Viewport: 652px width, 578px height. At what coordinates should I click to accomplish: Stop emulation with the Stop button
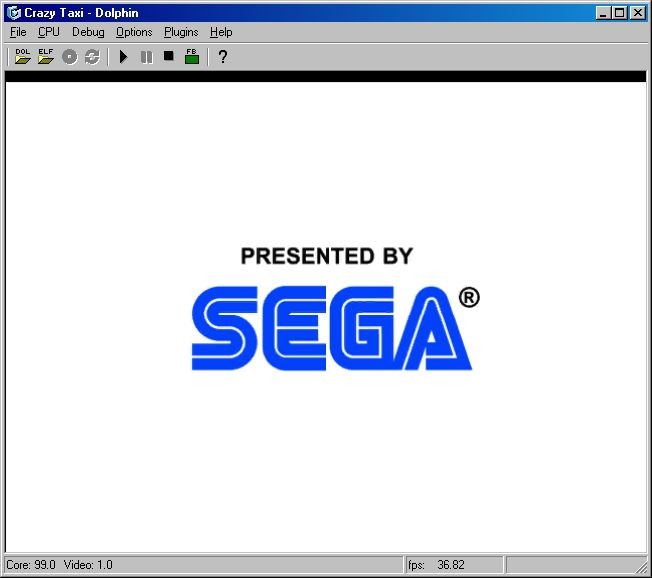point(168,56)
